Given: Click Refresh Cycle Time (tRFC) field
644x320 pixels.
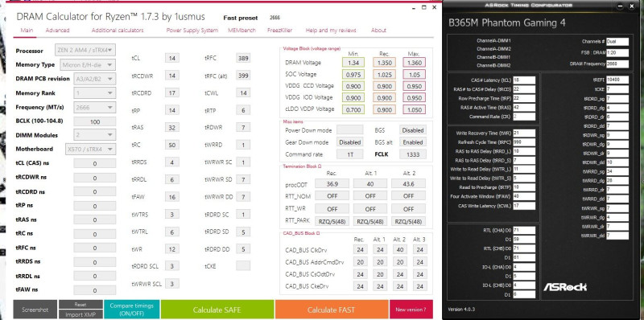Looking at the screenshot, I should pyautogui.click(x=524, y=142).
